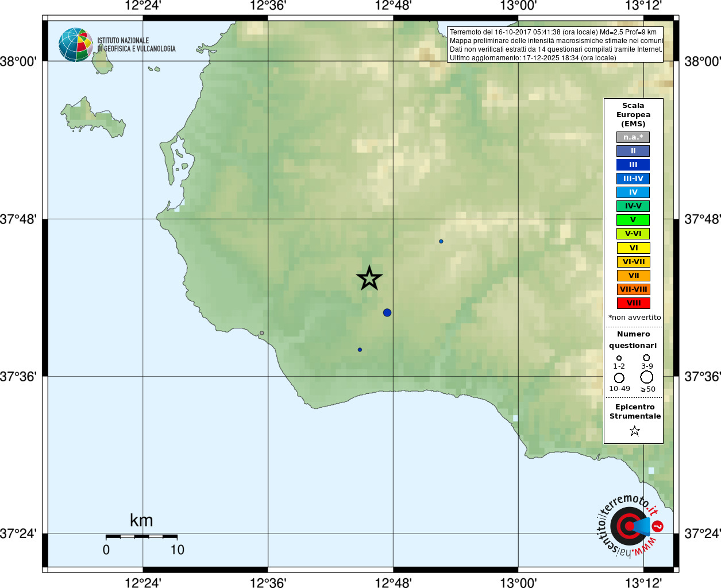Click the yellow VI legend swatch
This screenshot has height=588, width=721.
point(633,248)
